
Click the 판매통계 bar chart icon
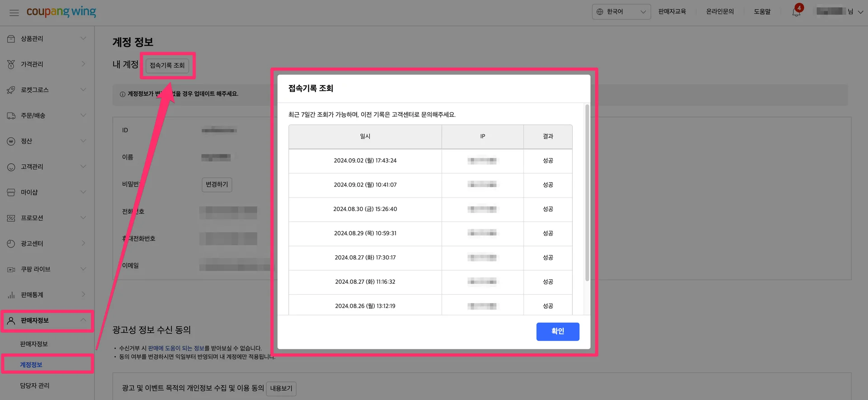pos(11,295)
